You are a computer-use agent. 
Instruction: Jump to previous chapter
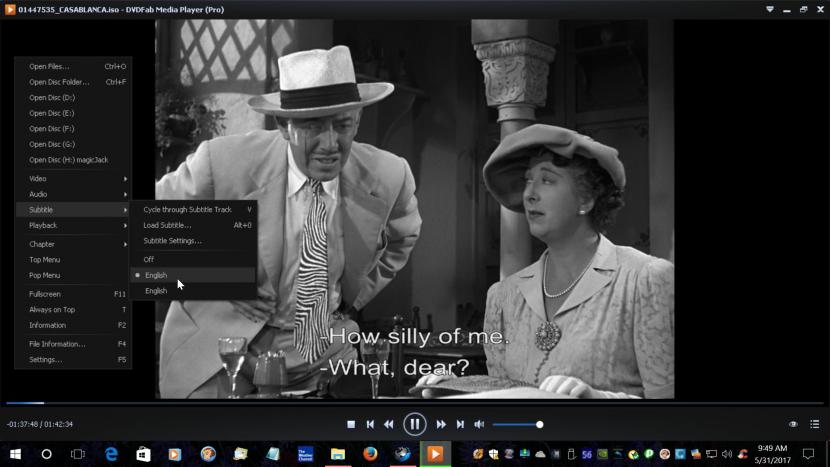click(x=370, y=424)
